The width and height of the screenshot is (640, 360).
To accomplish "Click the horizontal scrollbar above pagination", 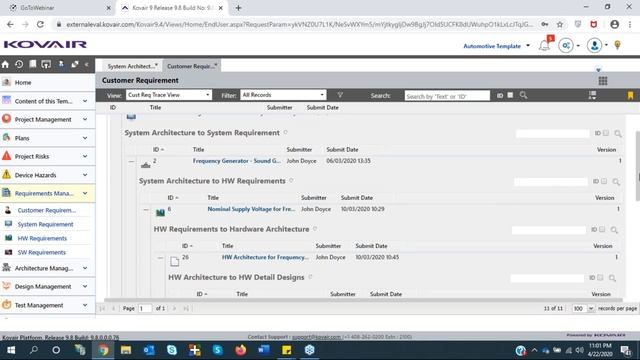I will (x=363, y=300).
